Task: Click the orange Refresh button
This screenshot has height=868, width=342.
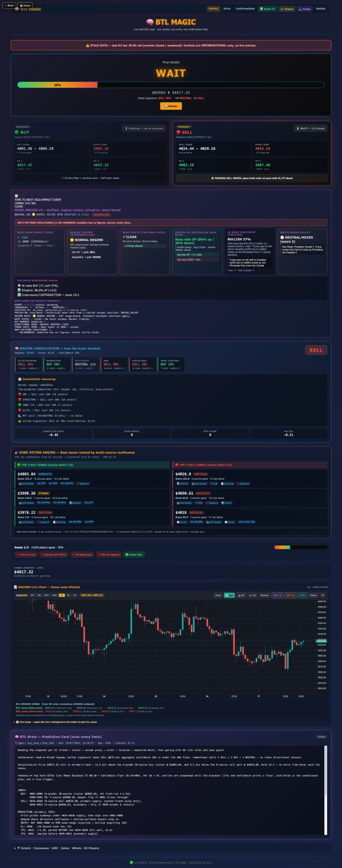Action: click(x=171, y=106)
